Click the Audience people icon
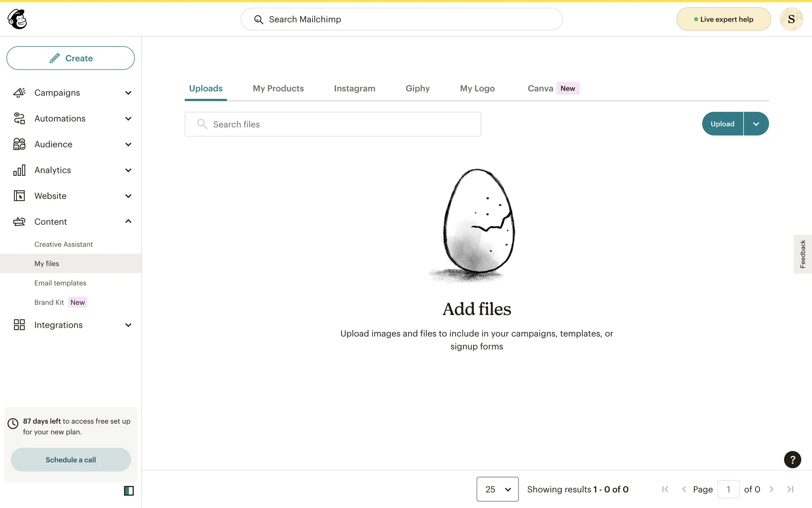 click(19, 144)
